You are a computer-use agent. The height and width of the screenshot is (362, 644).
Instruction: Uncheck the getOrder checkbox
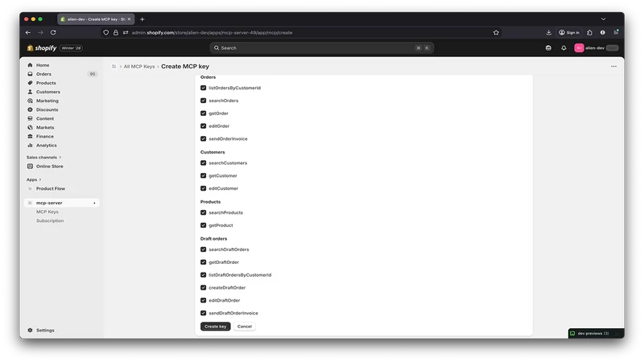[x=204, y=113]
